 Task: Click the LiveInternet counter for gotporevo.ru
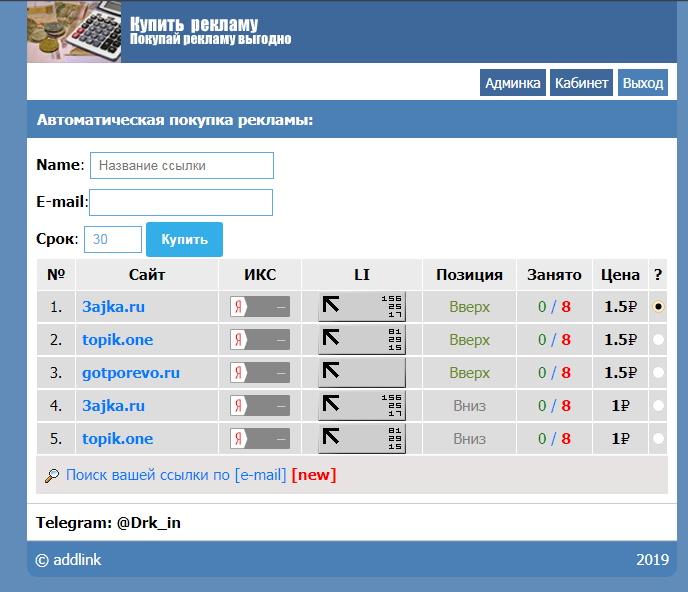(361, 373)
